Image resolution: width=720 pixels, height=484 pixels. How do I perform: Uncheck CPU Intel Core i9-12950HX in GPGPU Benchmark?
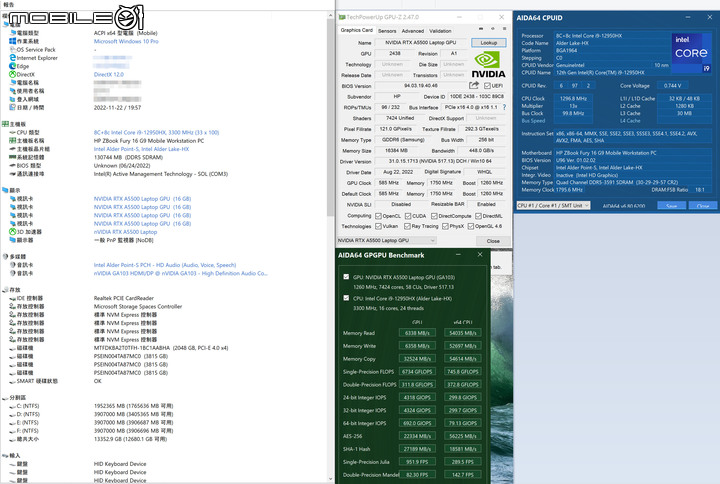(x=346, y=298)
